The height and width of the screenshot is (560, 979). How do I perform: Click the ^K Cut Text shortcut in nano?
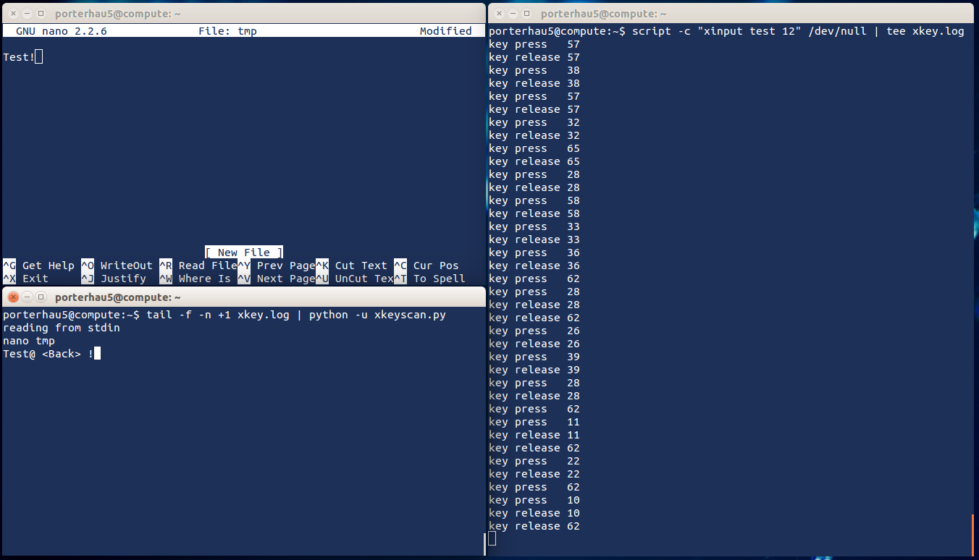tap(352, 266)
